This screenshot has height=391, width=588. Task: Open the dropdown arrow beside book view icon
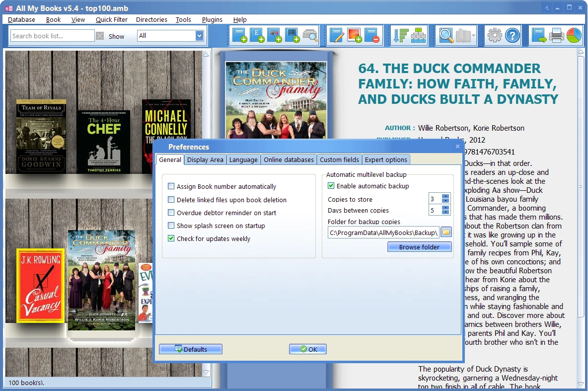point(474,36)
